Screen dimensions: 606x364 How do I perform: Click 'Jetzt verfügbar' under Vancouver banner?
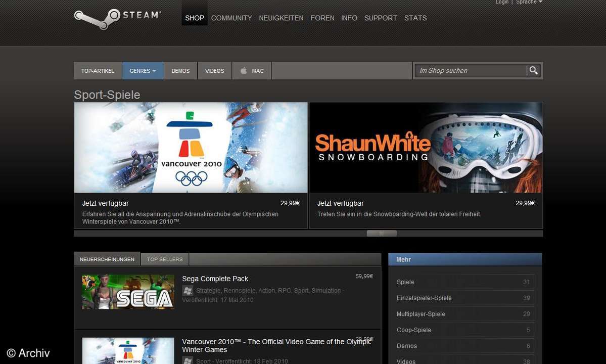click(x=106, y=203)
